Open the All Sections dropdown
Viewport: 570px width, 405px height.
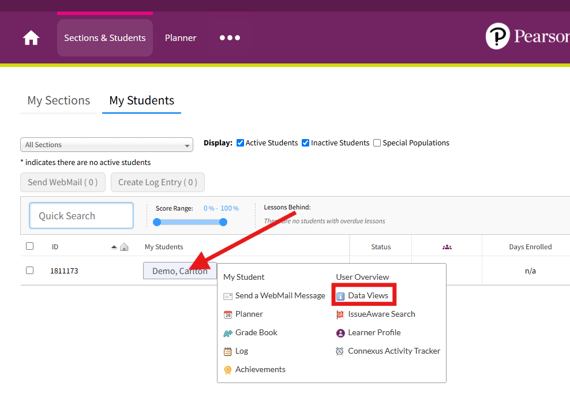(x=107, y=145)
